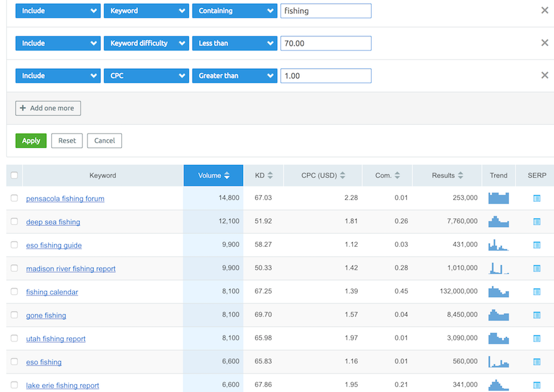The width and height of the screenshot is (554, 392).
Task: Click the keyword difficulty value field 70.00
Action: click(x=326, y=43)
